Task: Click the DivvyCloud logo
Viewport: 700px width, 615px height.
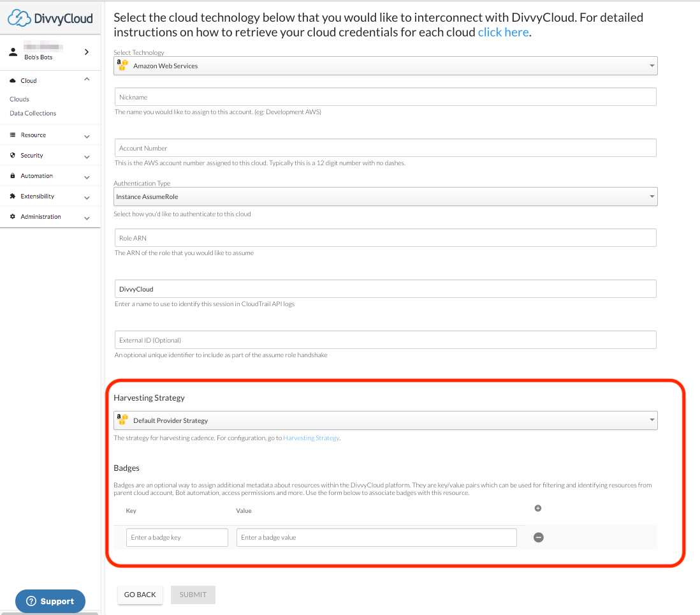Action: click(50, 19)
